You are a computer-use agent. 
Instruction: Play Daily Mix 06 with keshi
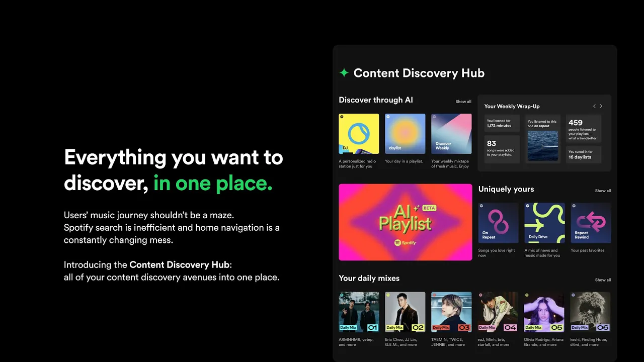coord(590,312)
